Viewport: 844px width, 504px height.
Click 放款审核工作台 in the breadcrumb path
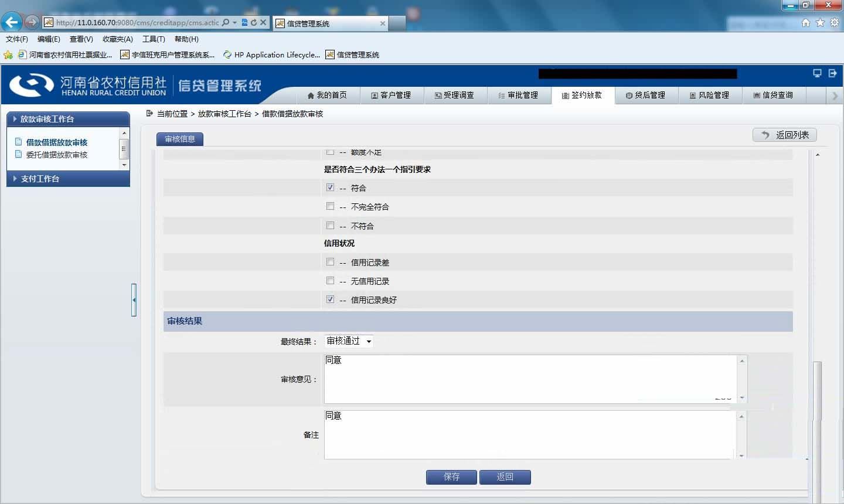[224, 114]
